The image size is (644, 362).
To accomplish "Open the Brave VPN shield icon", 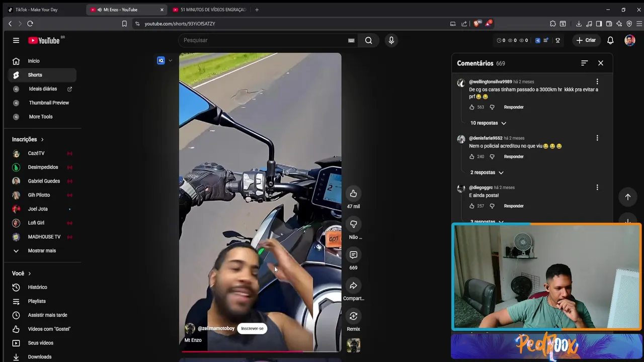I will click(629, 24).
